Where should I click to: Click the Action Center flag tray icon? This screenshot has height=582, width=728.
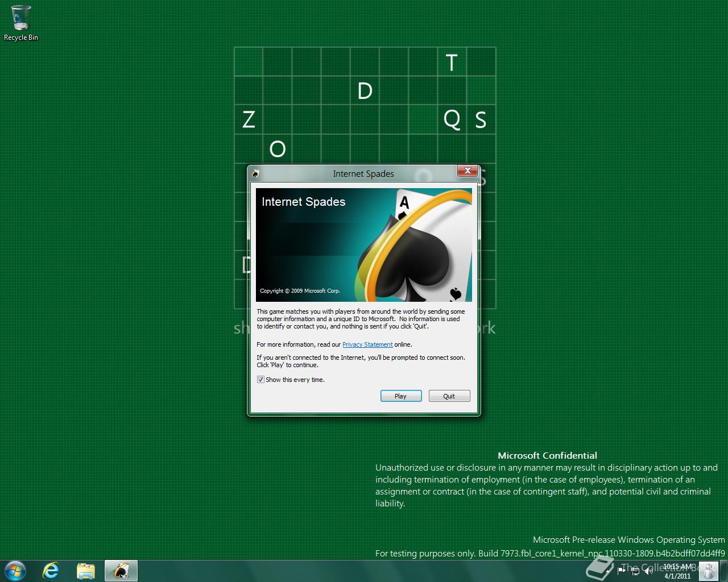coord(622,570)
